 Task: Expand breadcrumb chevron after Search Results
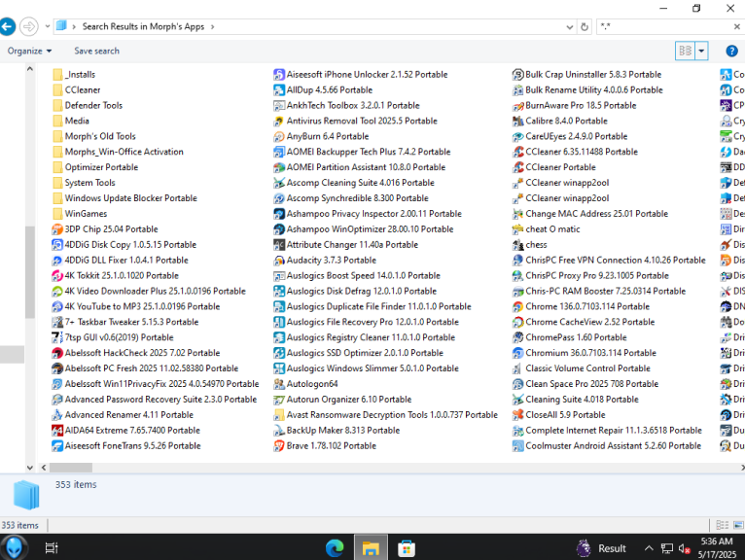pos(212,26)
